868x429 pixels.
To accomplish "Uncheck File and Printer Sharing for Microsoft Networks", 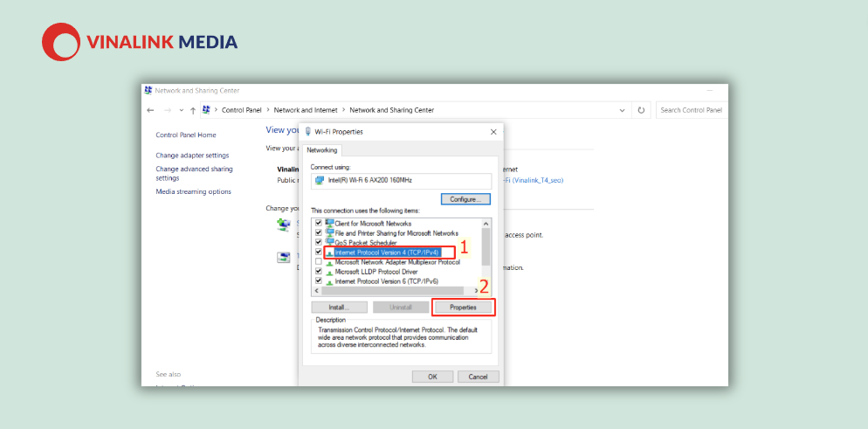I will pos(319,233).
